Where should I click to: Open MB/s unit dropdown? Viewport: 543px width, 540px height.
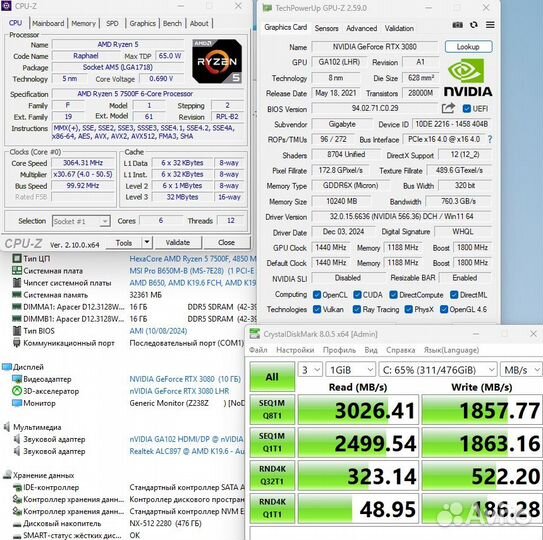[521, 370]
